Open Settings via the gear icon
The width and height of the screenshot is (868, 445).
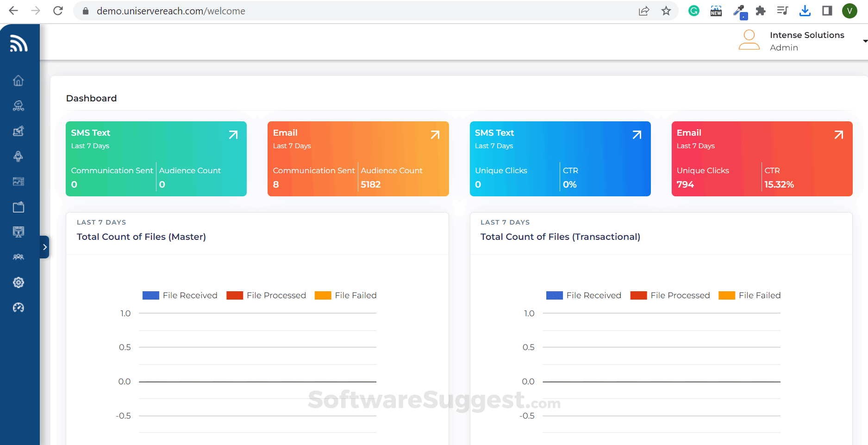click(19, 282)
